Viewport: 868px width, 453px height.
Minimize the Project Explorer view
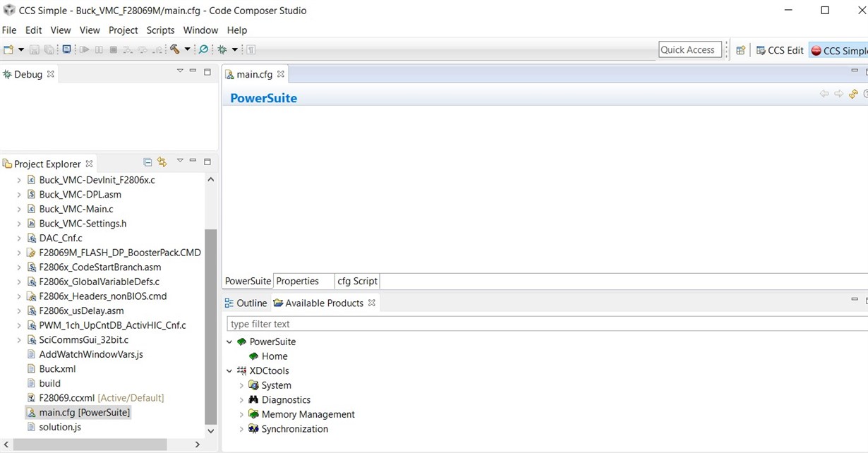[x=193, y=161]
